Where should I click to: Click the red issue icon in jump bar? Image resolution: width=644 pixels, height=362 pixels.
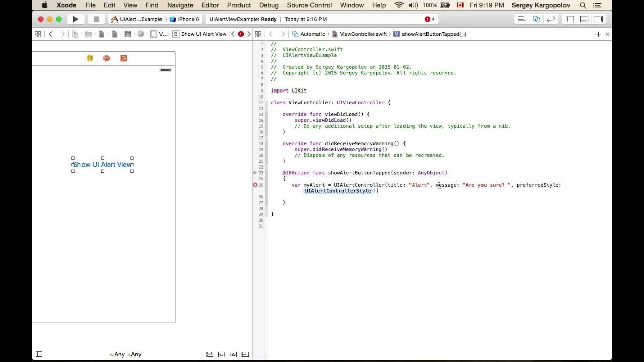tap(241, 34)
